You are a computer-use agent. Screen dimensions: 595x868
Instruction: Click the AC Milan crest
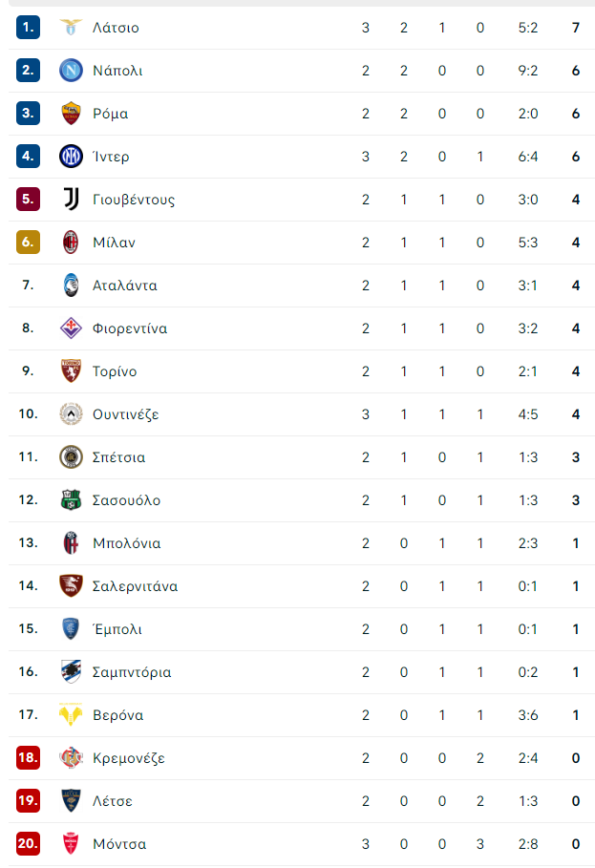[71, 242]
